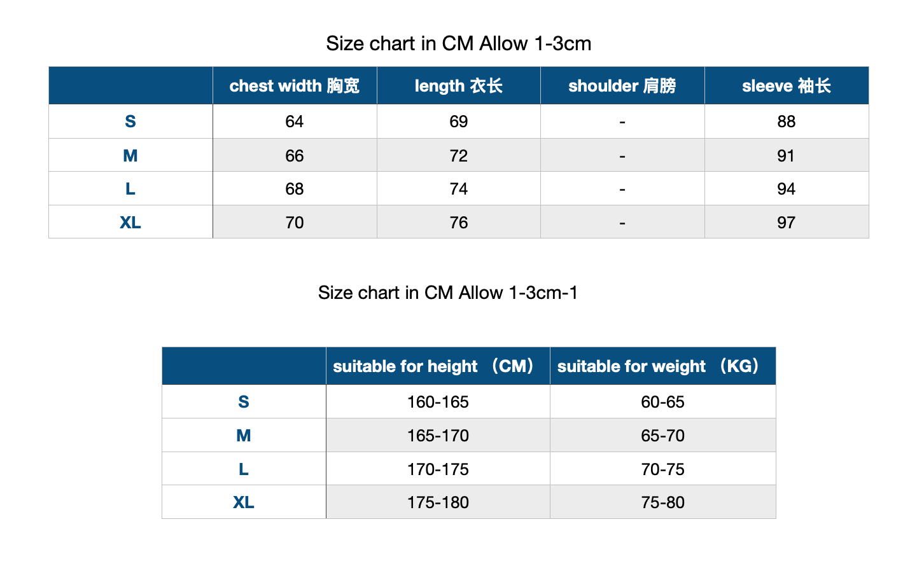This screenshot has width=924, height=580.
Task: Click title 'Size chart in CM Allow 1-3cm-1'
Action: (x=448, y=293)
